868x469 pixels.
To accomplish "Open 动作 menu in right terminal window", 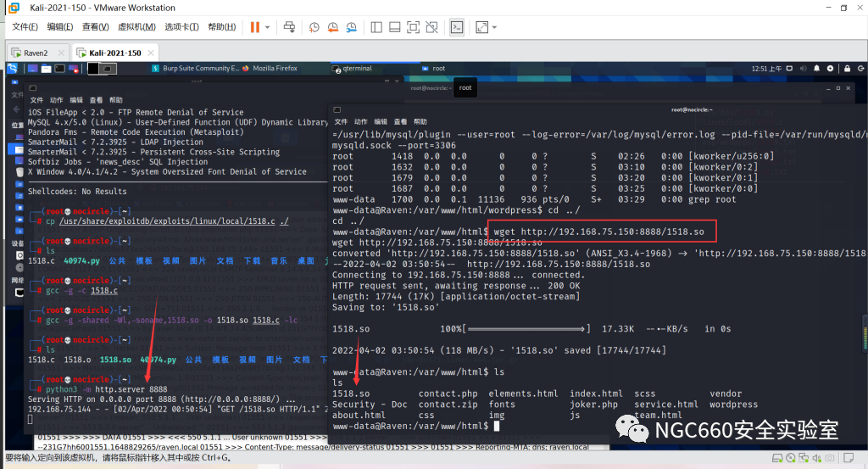I will point(361,122).
